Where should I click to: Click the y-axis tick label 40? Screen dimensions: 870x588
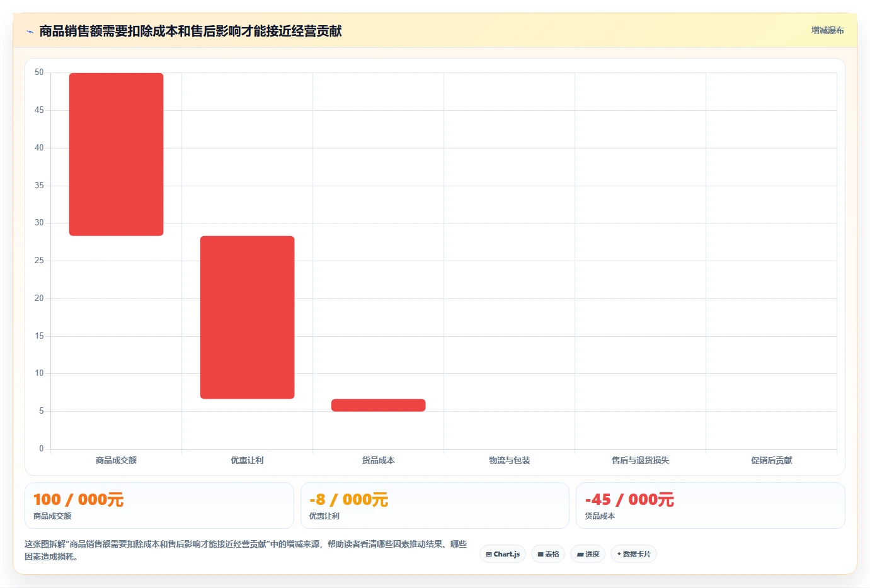click(39, 148)
